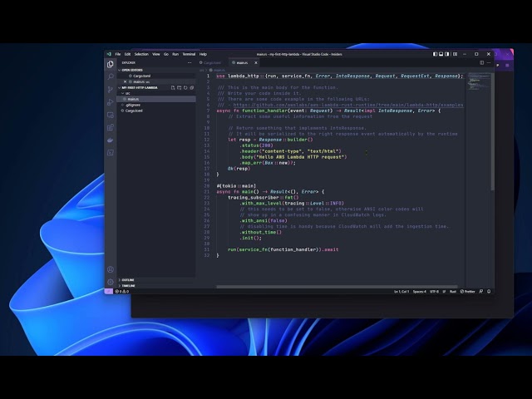Click main.rs in the breadcrumb
This screenshot has width=532, height=399.
(x=218, y=70)
